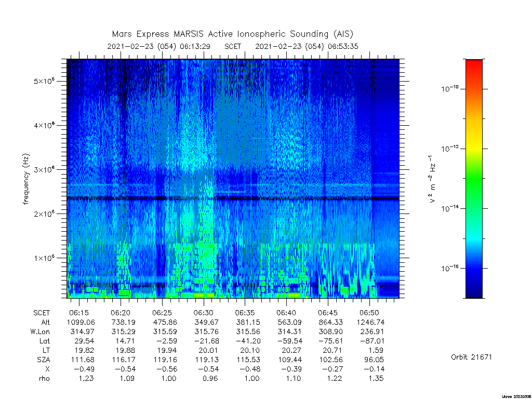The image size is (532, 399).
Task: Click the 10⁻¹⁶ color scale label
Action: point(450,268)
